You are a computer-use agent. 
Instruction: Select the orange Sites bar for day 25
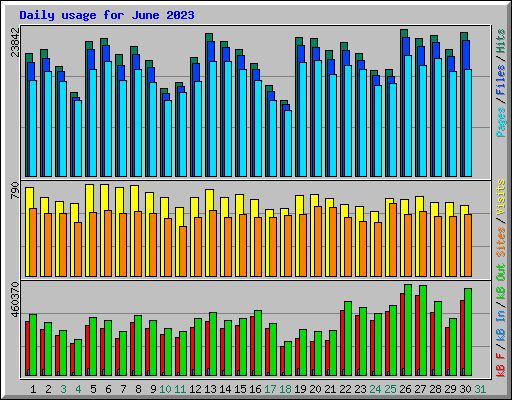(393, 240)
